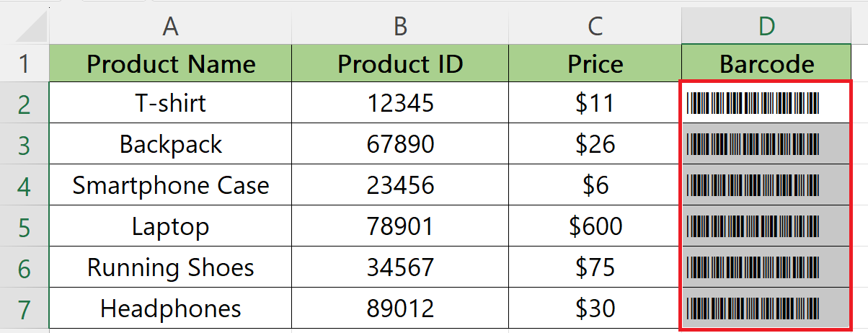Click the barcode in Headphones row
The height and width of the screenshot is (333, 868).
[754, 308]
